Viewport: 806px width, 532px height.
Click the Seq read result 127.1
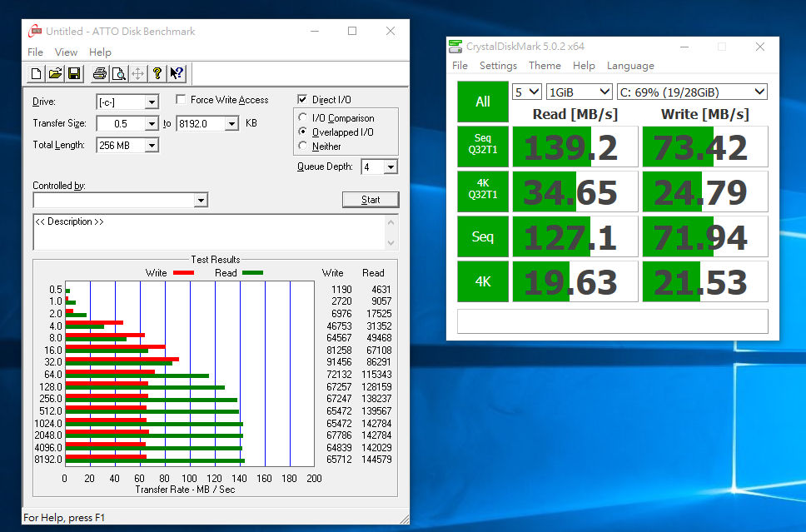(x=575, y=236)
